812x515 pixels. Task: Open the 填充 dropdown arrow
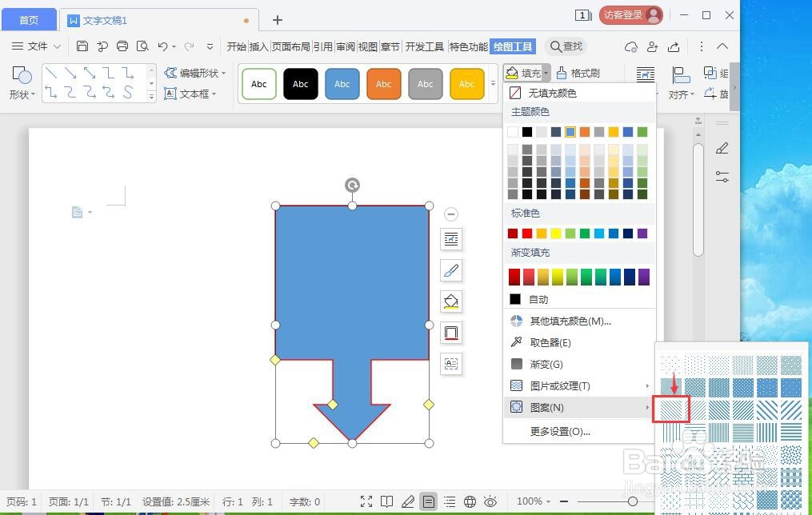click(x=546, y=73)
